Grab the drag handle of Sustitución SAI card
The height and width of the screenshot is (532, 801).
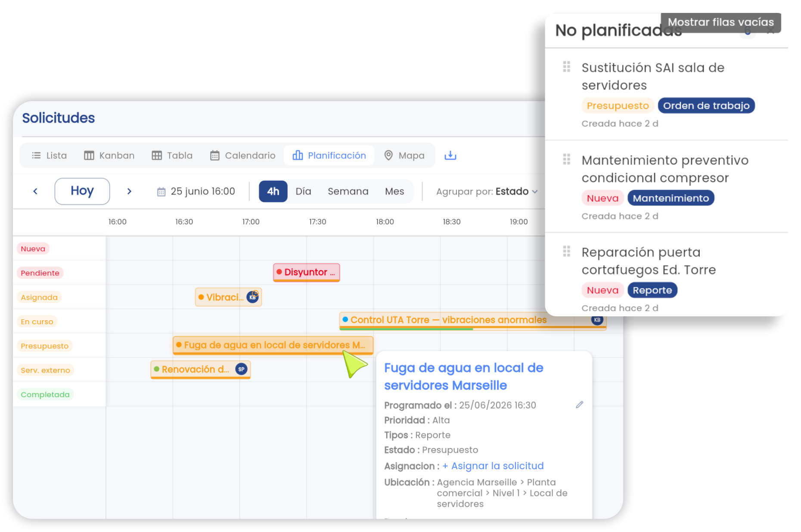pos(566,67)
